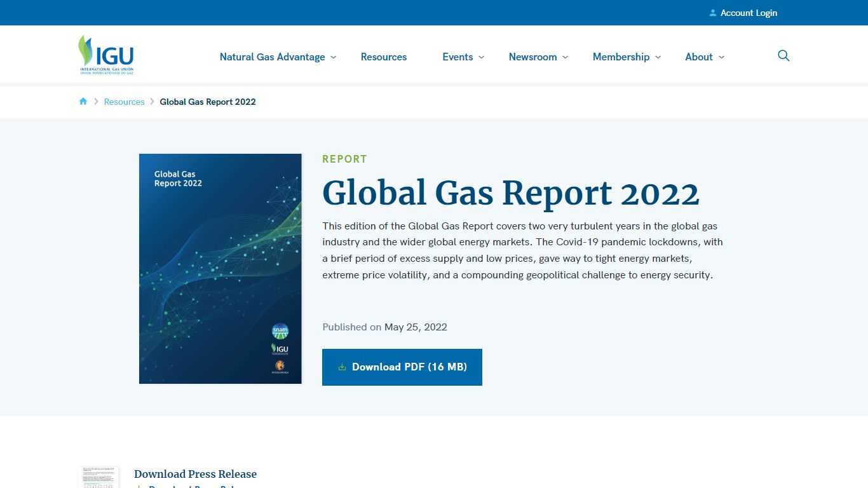Image resolution: width=868 pixels, height=488 pixels.
Task: Click 'Global Gas Report 2022' breadcrumb text
Action: click(208, 102)
